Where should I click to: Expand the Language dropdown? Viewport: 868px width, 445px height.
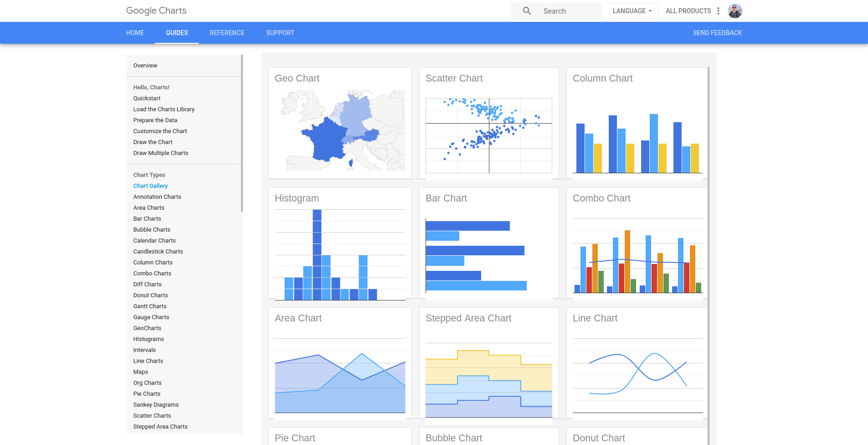633,11
